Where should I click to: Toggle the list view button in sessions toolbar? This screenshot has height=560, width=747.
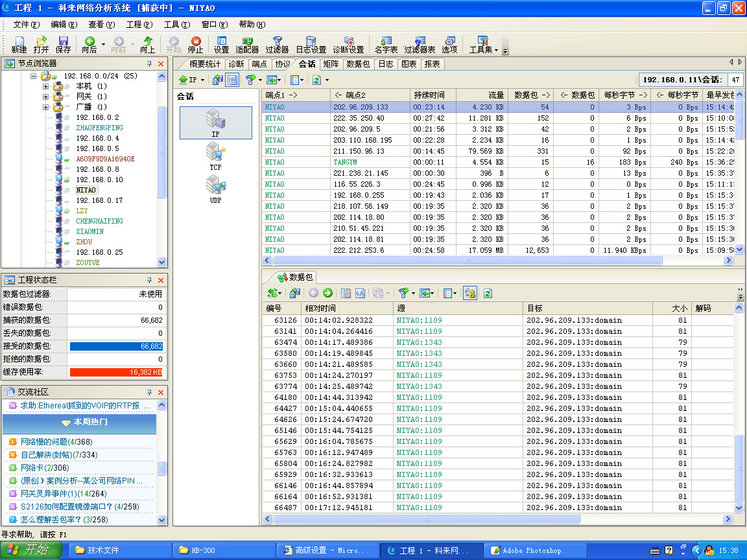232,80
